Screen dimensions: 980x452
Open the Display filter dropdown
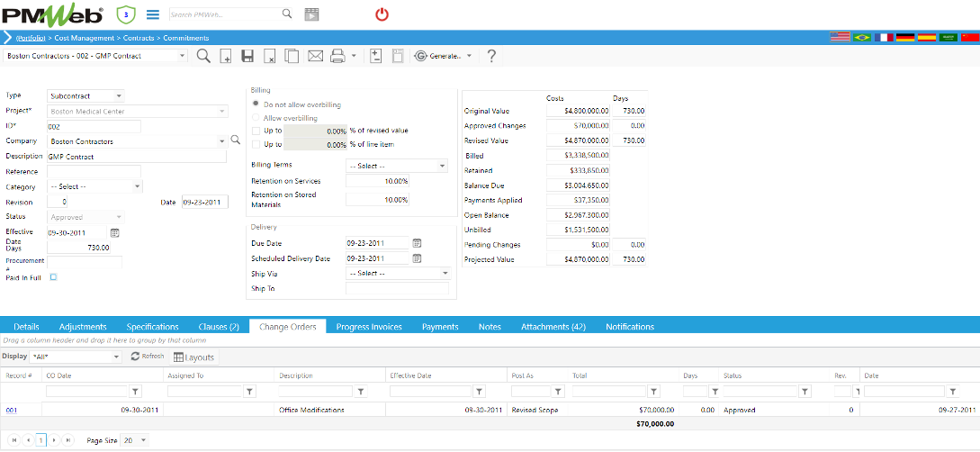click(116, 357)
